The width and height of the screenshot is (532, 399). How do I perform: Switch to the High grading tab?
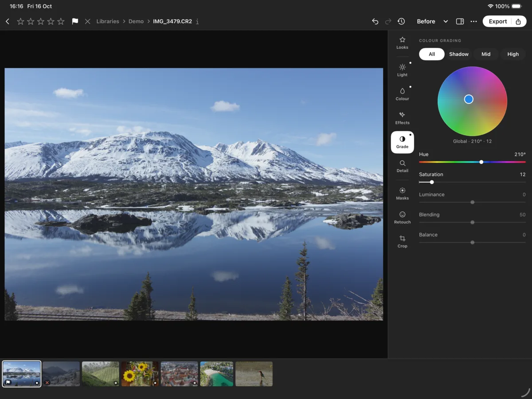pyautogui.click(x=513, y=54)
